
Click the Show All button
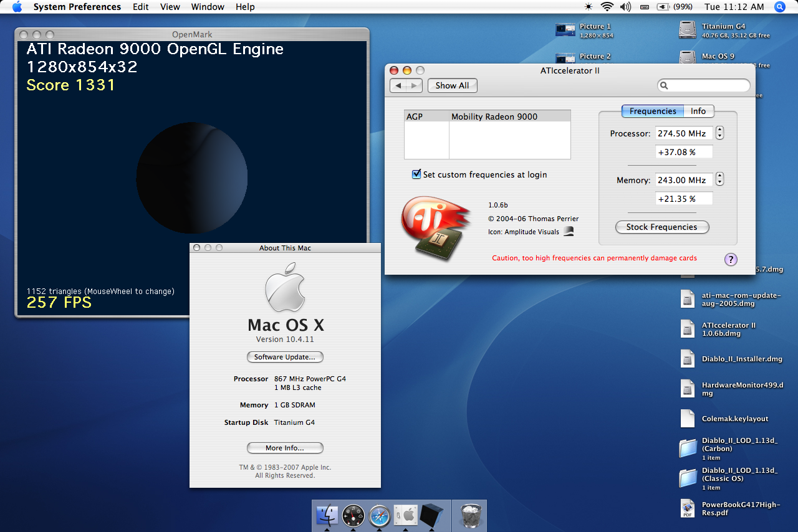[x=453, y=85]
